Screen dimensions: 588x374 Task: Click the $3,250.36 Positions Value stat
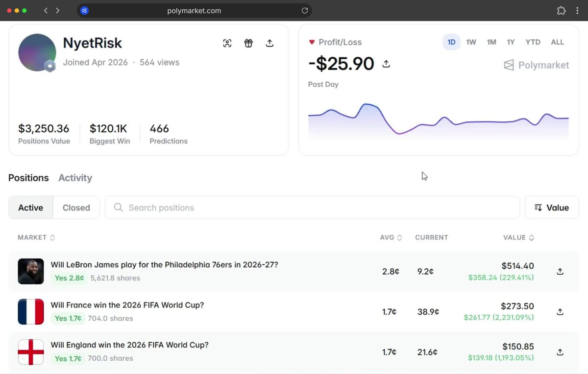click(44, 134)
